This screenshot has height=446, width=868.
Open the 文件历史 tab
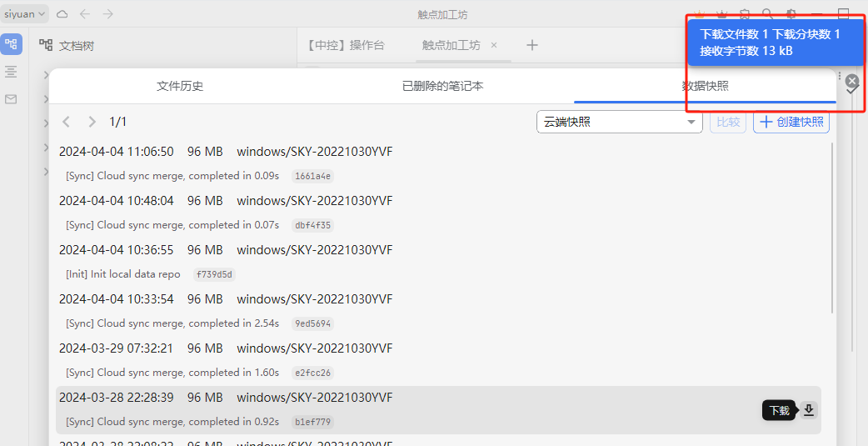click(180, 86)
